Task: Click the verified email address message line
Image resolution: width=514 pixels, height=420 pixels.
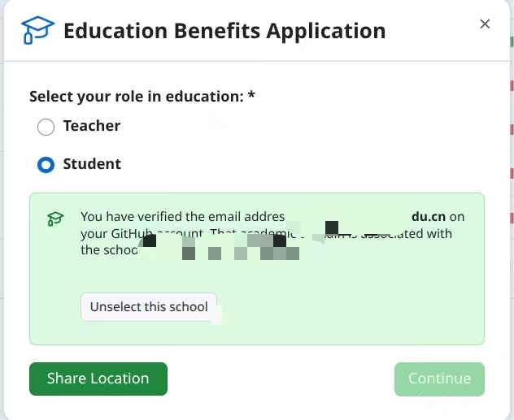Action: [x=272, y=217]
